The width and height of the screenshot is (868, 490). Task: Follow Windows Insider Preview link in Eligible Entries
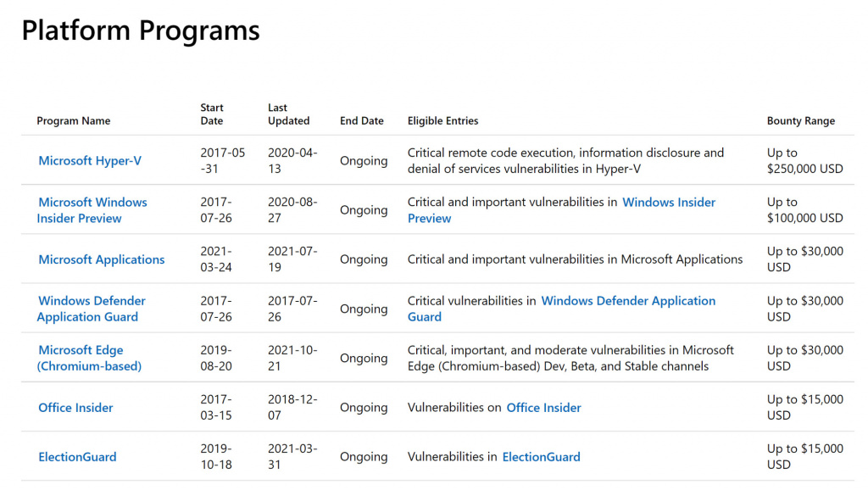click(561, 210)
